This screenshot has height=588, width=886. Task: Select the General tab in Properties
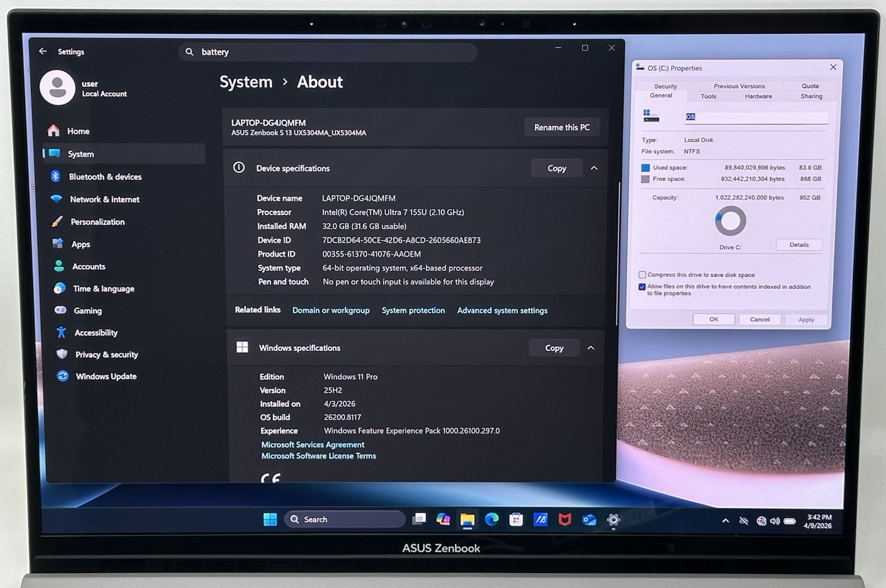tap(661, 96)
